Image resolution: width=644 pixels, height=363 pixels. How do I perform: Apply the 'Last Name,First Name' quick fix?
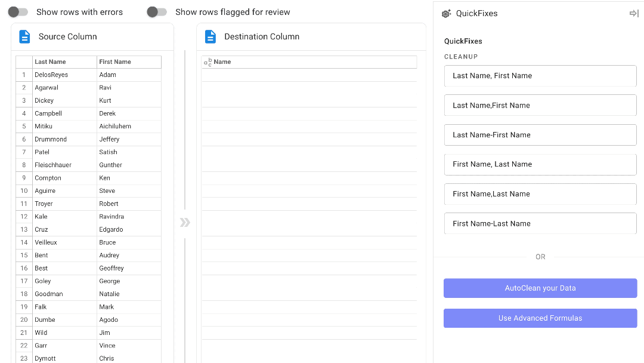tap(540, 105)
